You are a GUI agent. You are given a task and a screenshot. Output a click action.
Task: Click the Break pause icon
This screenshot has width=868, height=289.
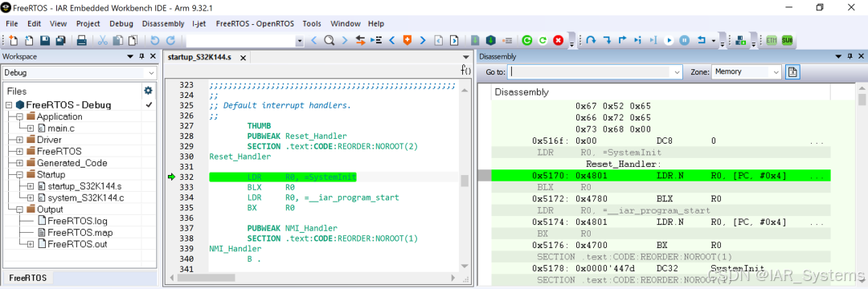click(685, 40)
